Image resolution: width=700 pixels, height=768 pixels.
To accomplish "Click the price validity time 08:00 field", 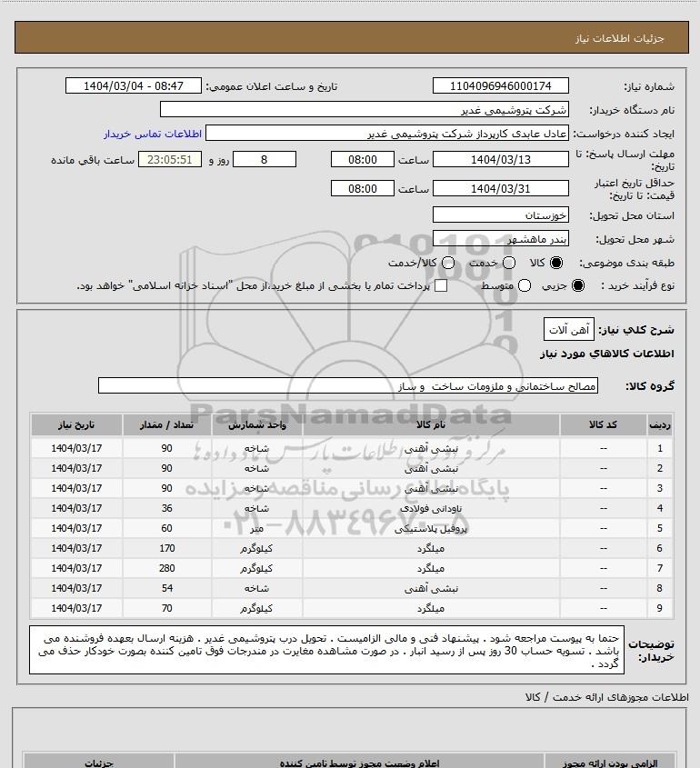I will (363, 188).
